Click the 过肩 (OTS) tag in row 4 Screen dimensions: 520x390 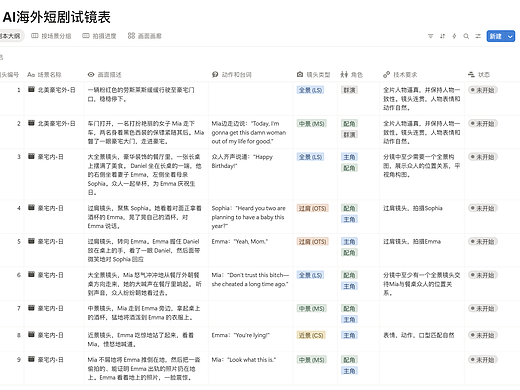click(x=313, y=208)
